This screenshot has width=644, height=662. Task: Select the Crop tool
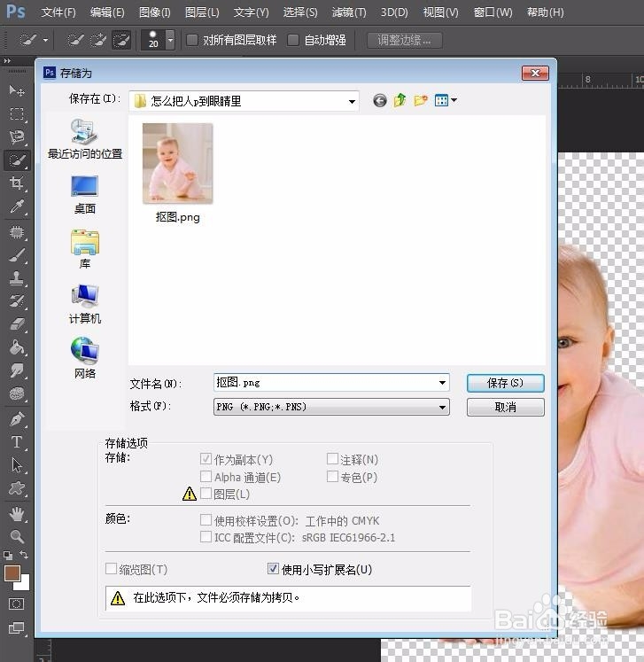tap(17, 183)
